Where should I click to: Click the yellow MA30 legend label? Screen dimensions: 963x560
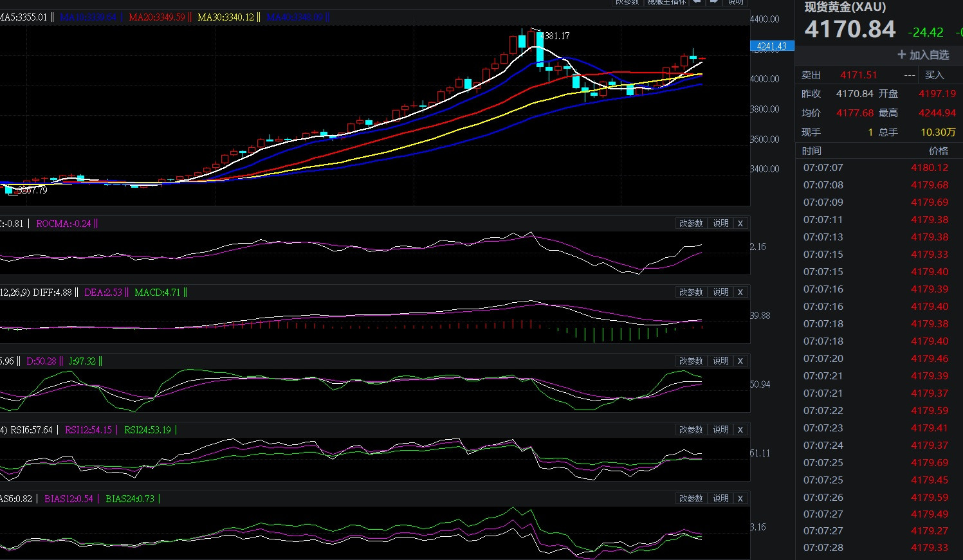point(225,17)
